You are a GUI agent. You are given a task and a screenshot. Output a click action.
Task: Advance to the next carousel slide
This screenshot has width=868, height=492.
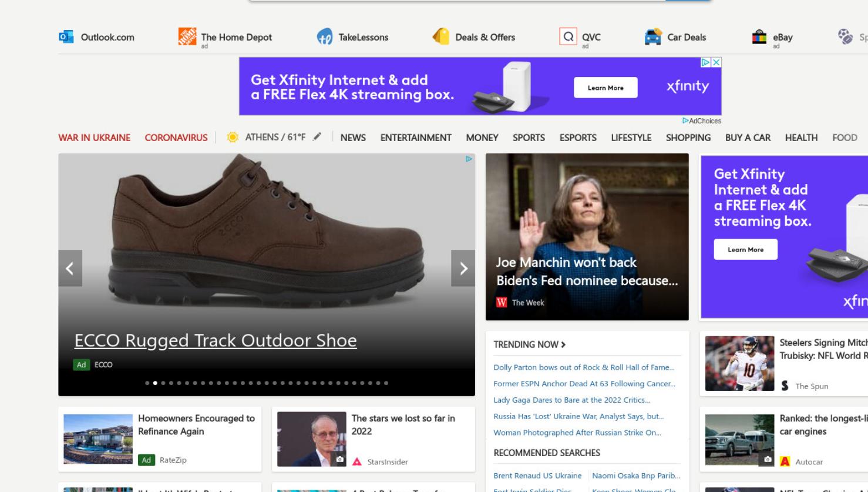(x=463, y=269)
